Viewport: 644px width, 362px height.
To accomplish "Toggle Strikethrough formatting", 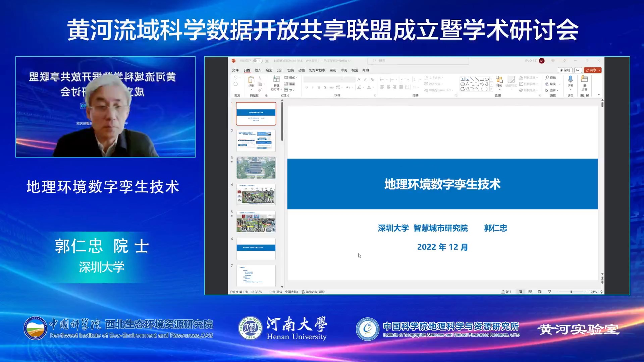I will click(331, 87).
